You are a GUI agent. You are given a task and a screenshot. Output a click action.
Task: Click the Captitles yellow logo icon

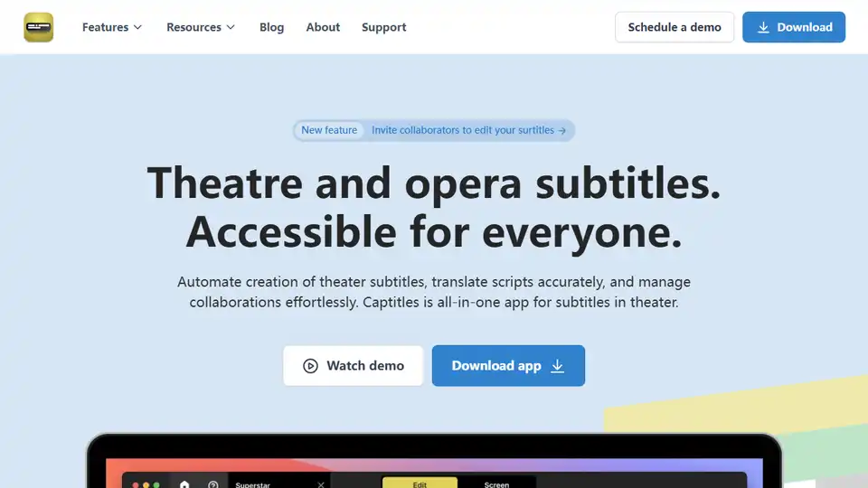39,27
